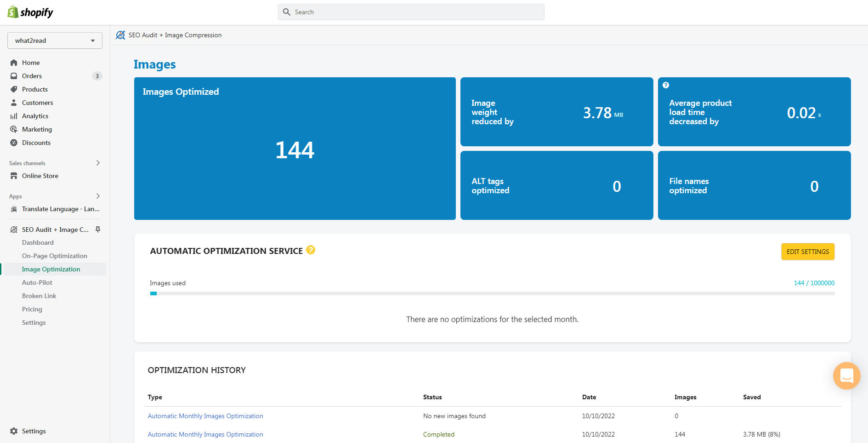Open first Automatic Monthly Images Optimization link
The height and width of the screenshot is (443, 868).
click(205, 416)
